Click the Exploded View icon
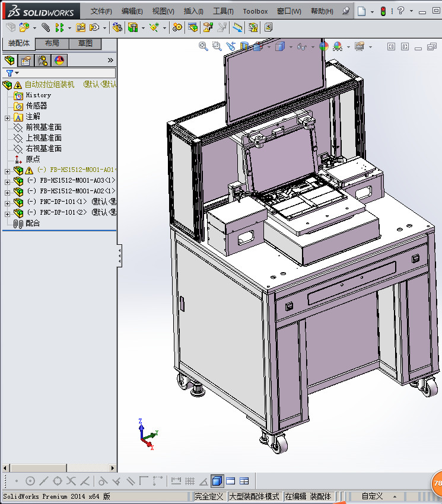 coord(208,27)
